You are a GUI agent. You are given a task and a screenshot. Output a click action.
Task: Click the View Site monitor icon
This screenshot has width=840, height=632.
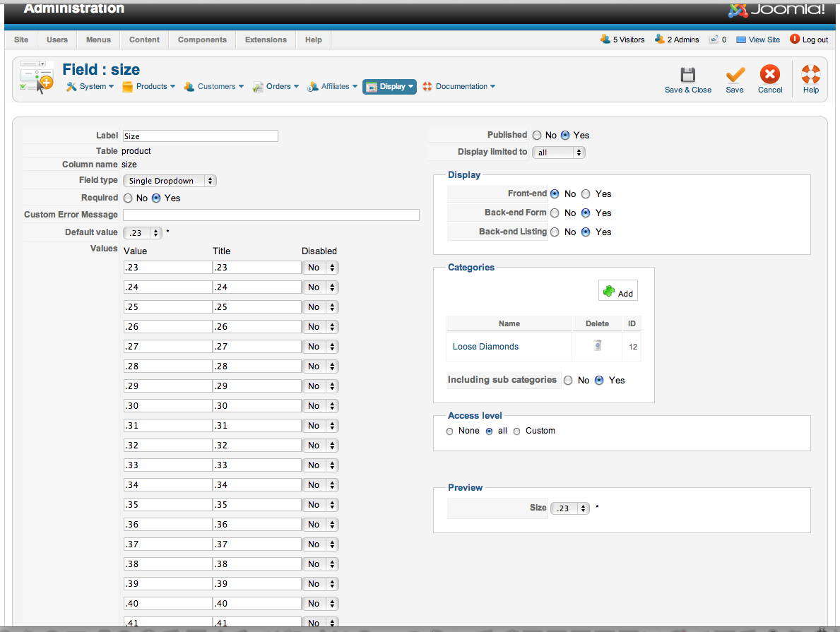pyautogui.click(x=741, y=40)
